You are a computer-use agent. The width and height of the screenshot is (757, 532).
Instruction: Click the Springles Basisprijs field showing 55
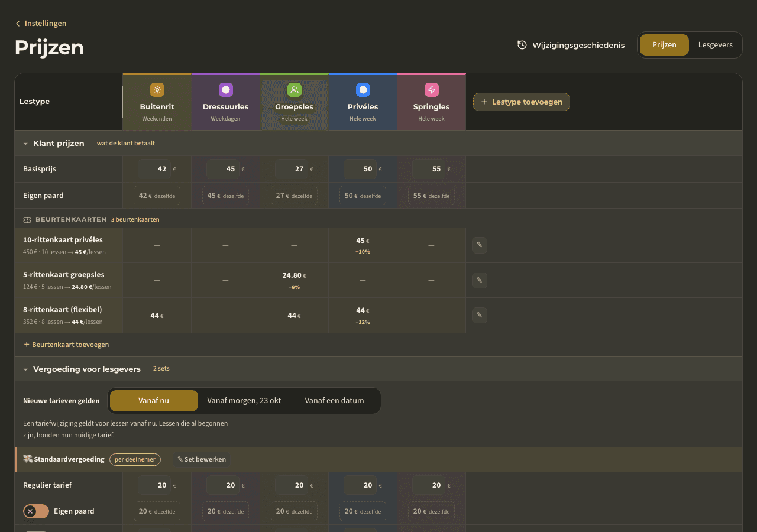tap(429, 169)
